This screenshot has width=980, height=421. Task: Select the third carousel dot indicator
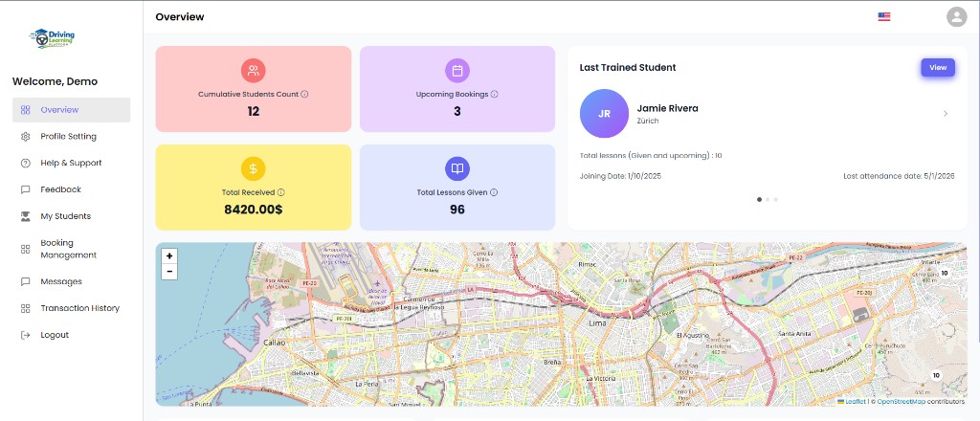(x=775, y=199)
